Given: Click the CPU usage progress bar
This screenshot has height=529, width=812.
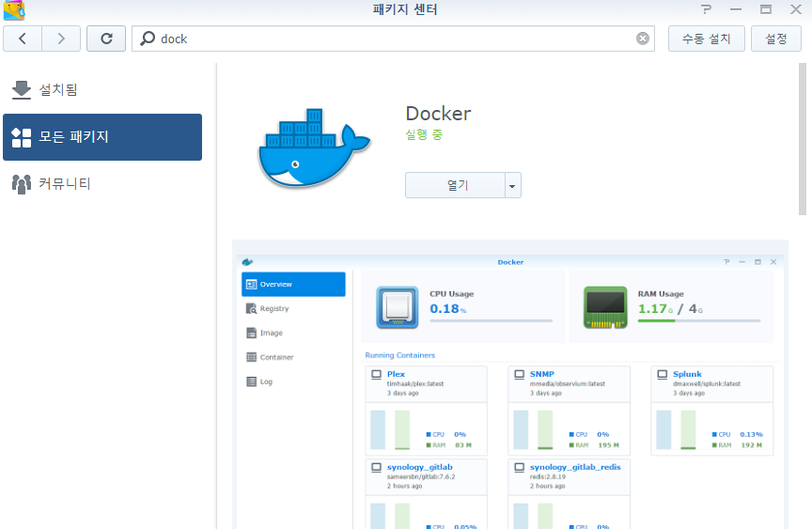Looking at the screenshot, I should coord(491,321).
